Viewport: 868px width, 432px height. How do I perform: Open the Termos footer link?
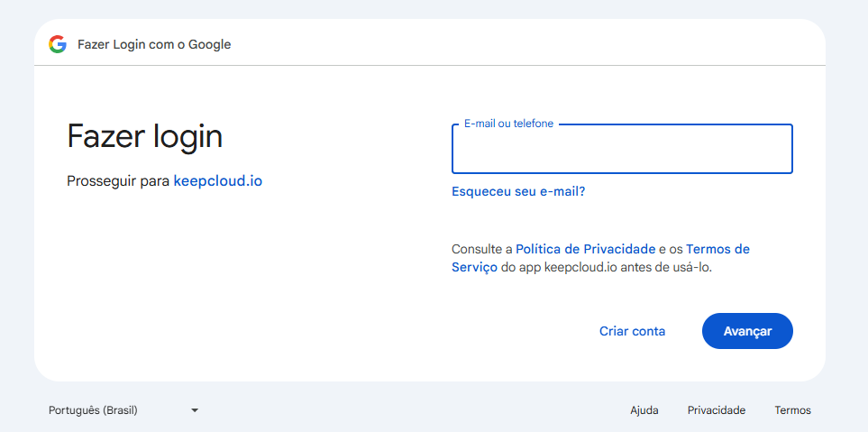coord(792,410)
